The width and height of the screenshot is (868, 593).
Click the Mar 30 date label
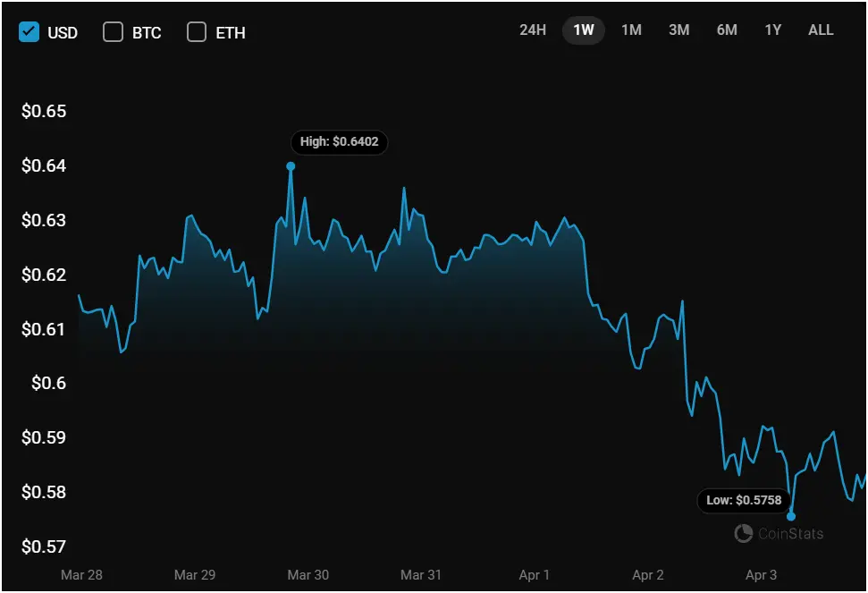[308, 575]
